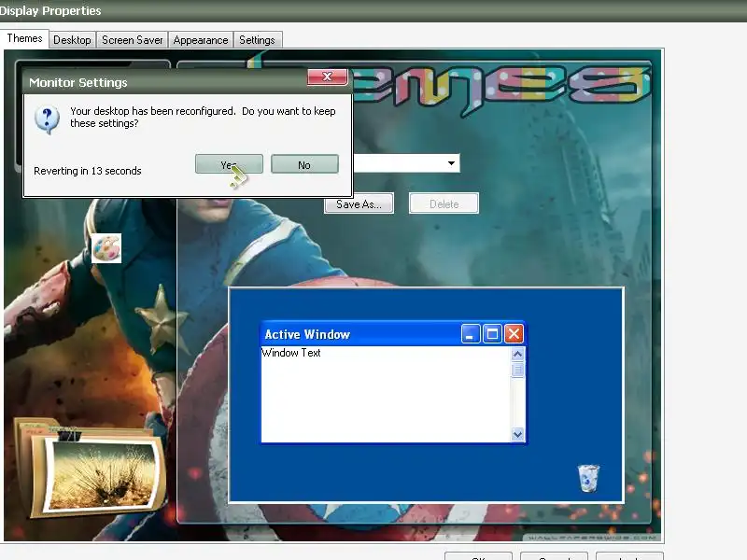This screenshot has width=747, height=560.
Task: Confirm Yes in Monitor Settings dialog
Action: tap(229, 164)
